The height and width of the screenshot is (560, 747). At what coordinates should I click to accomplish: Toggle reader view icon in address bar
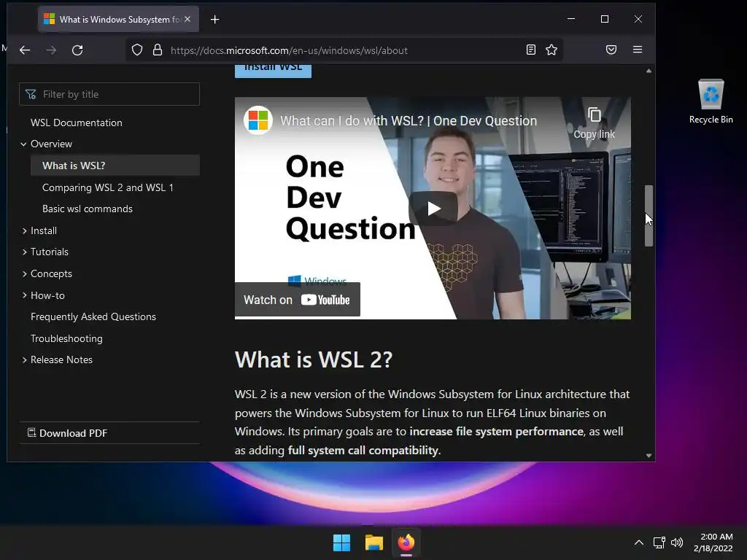pyautogui.click(x=531, y=50)
